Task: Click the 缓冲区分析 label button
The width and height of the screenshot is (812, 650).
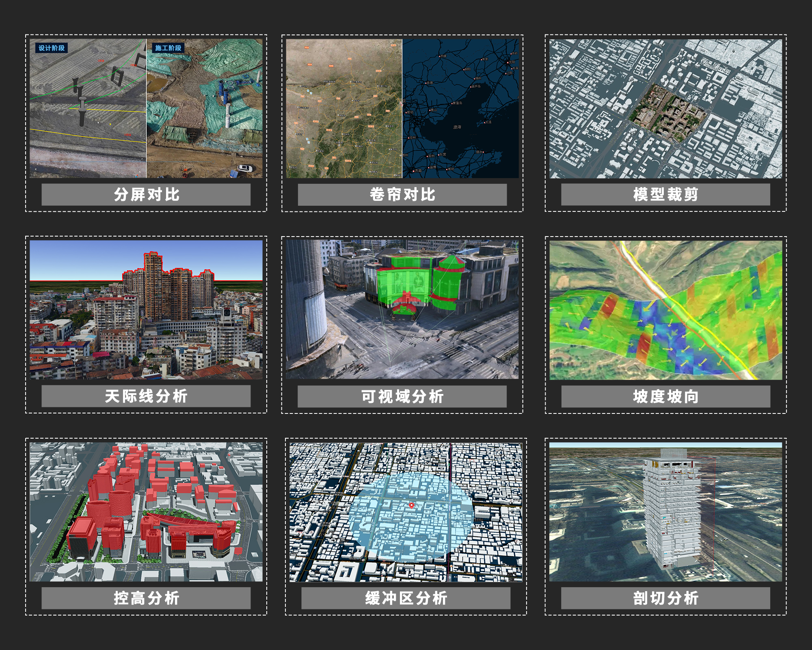Action: click(x=406, y=598)
